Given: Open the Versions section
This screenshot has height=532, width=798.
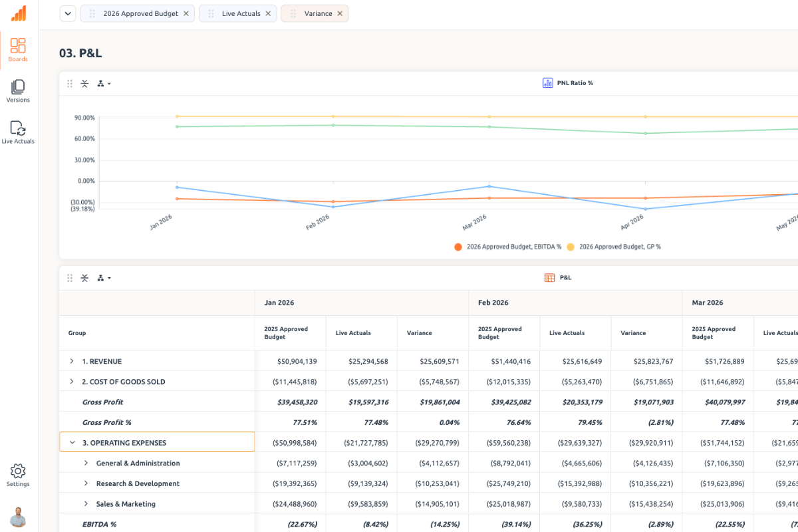Looking at the screenshot, I should pyautogui.click(x=18, y=91).
